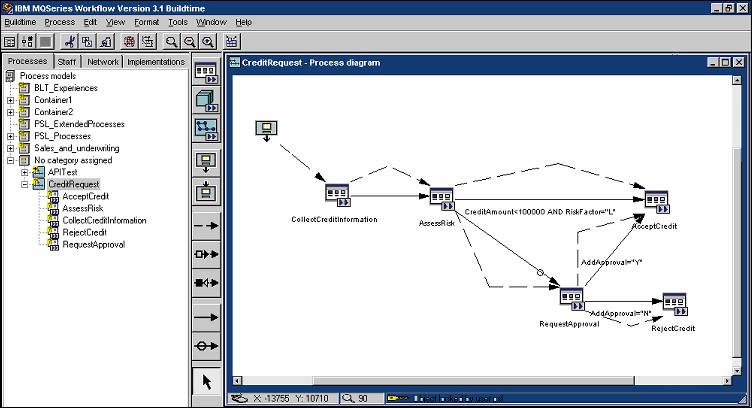Click the AssessRisk activity node in diagram
This screenshot has height=408, width=752.
click(442, 197)
